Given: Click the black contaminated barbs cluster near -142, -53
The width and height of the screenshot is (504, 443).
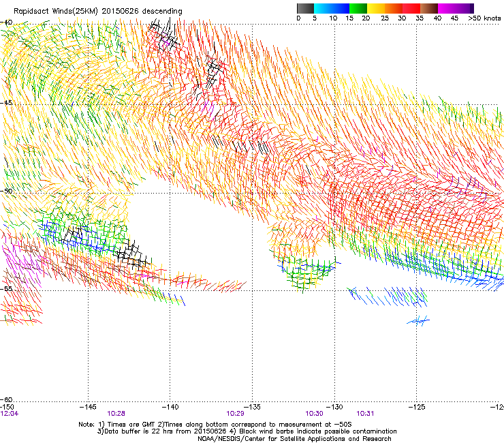Looking at the screenshot, I should [132, 255].
